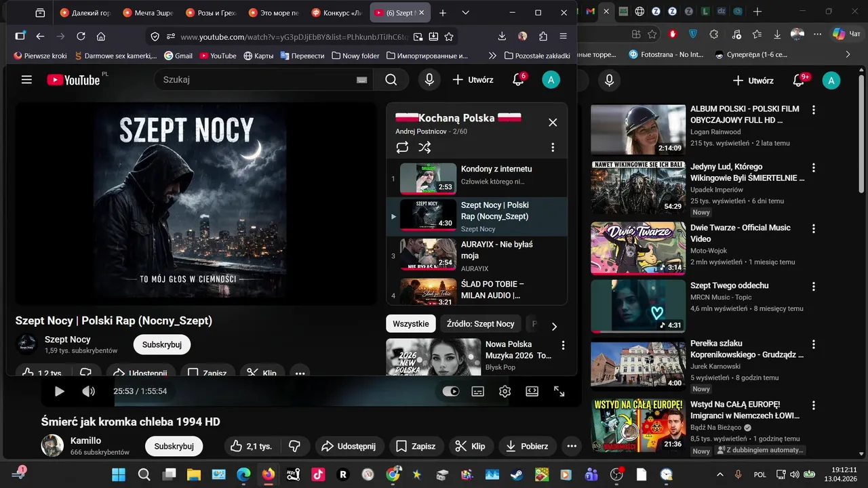Image resolution: width=868 pixels, height=488 pixels.
Task: Click Utwórz button in front window
Action: tap(473, 80)
